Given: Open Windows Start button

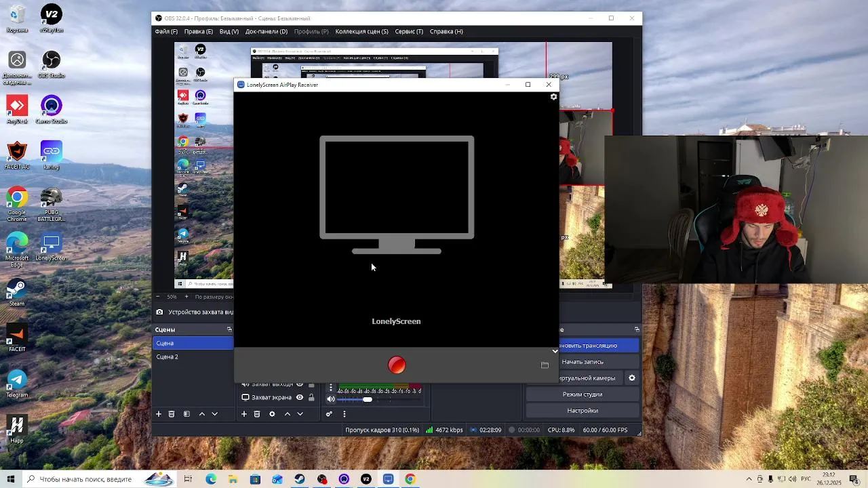Looking at the screenshot, I should coord(10,479).
